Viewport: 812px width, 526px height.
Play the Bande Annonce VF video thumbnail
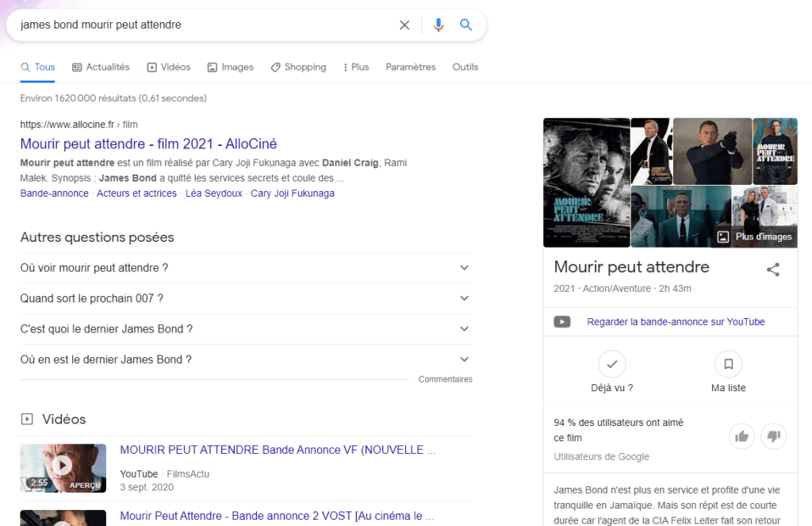pos(63,466)
